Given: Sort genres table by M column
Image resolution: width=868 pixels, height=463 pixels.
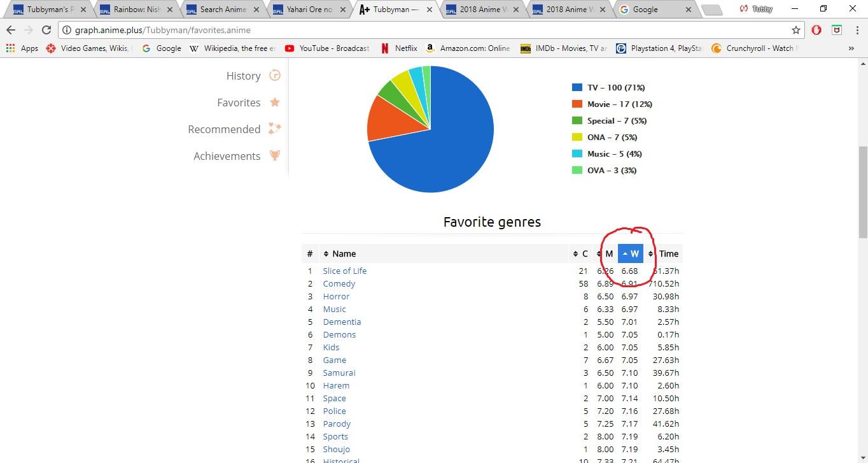Looking at the screenshot, I should pos(605,253).
